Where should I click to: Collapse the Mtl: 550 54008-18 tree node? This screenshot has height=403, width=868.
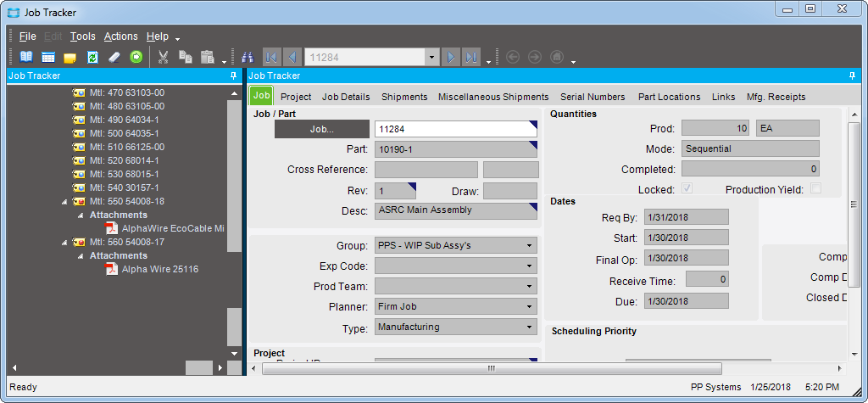tap(65, 201)
